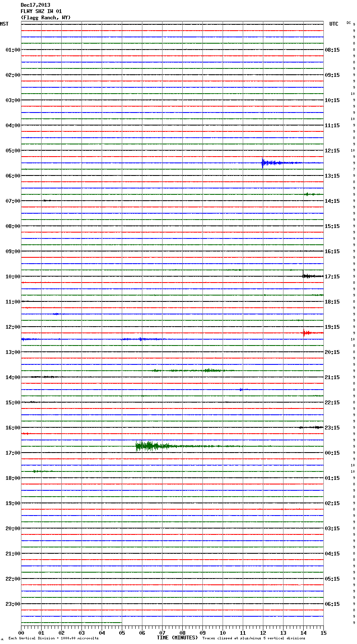Select the 23:00 MST hour label
Image resolution: width=357 pixels, height=644 pixels.
[13, 604]
